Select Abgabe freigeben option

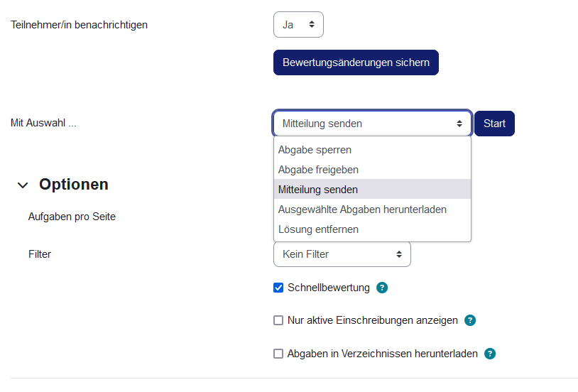(318, 170)
